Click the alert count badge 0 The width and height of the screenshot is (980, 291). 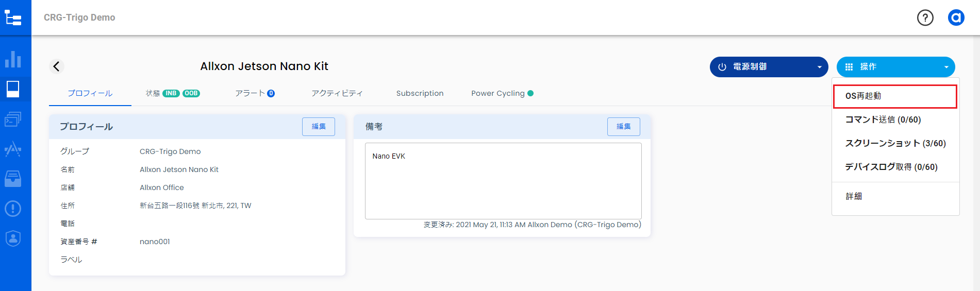(x=271, y=93)
